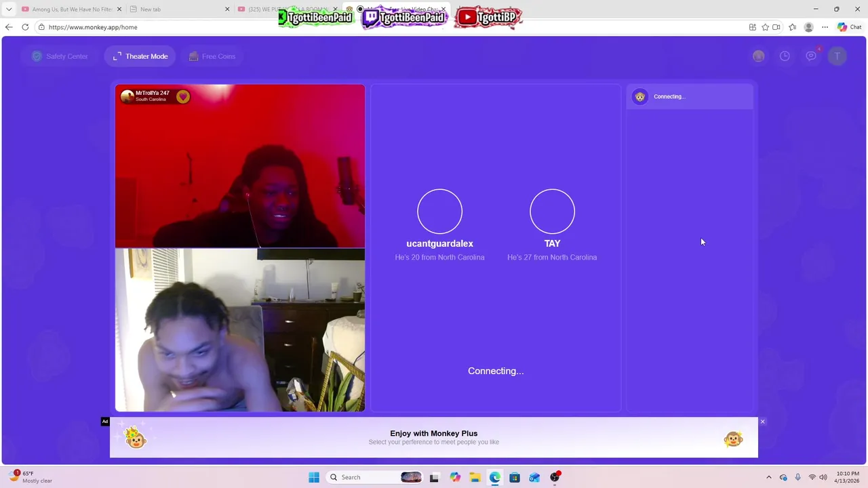Screen dimensions: 868x488
Task: Switch to Microsoft Edge in the taskbar
Action: 494,477
